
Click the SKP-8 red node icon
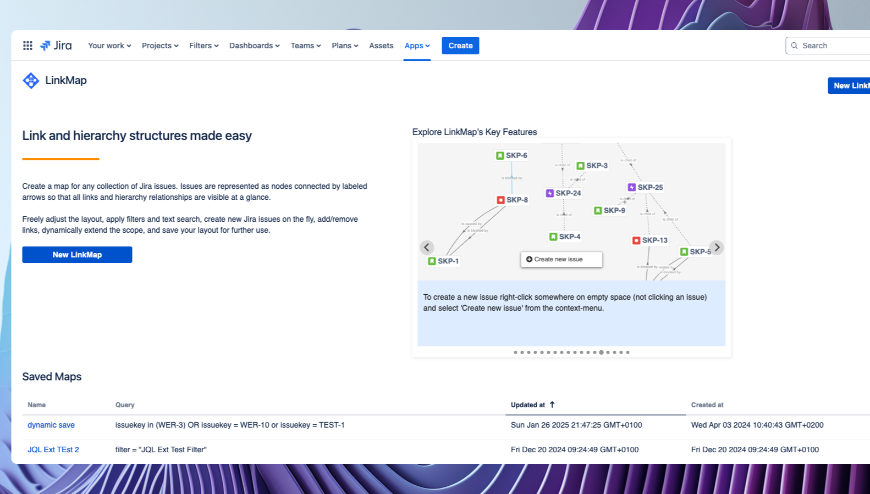pyautogui.click(x=500, y=200)
